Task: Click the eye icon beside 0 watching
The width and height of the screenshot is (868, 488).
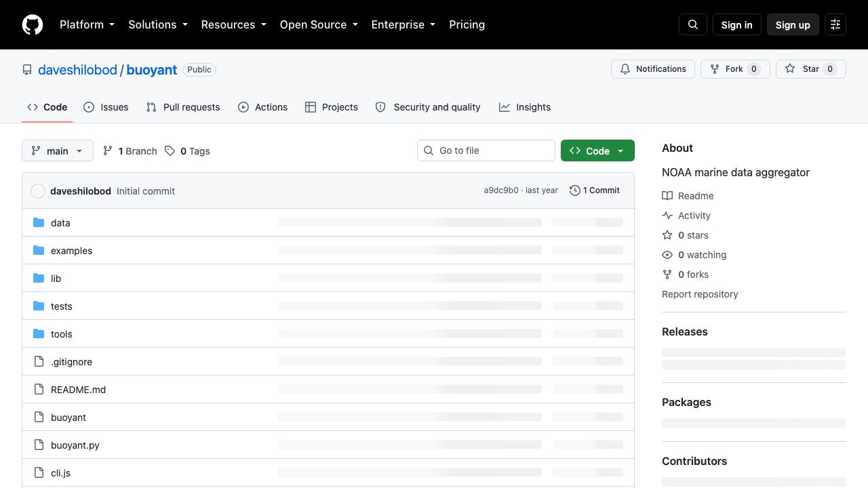Action: pyautogui.click(x=667, y=255)
